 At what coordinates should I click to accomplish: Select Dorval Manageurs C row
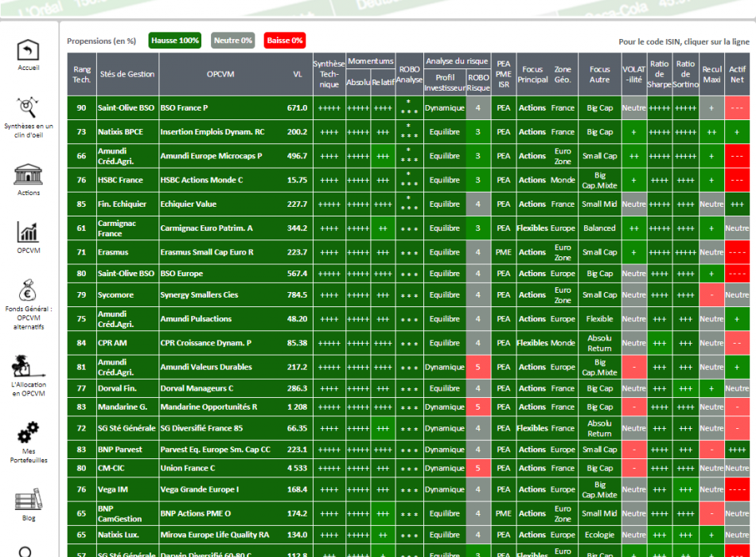click(x=408, y=388)
